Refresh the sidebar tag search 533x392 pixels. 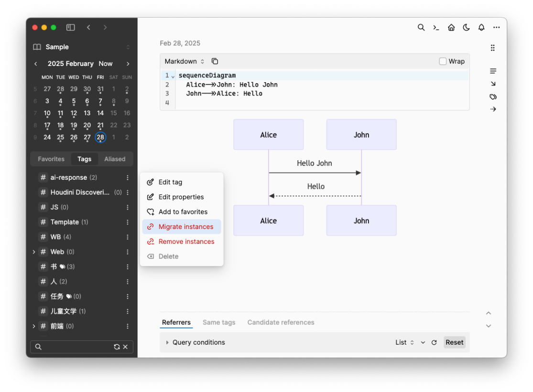[117, 347]
